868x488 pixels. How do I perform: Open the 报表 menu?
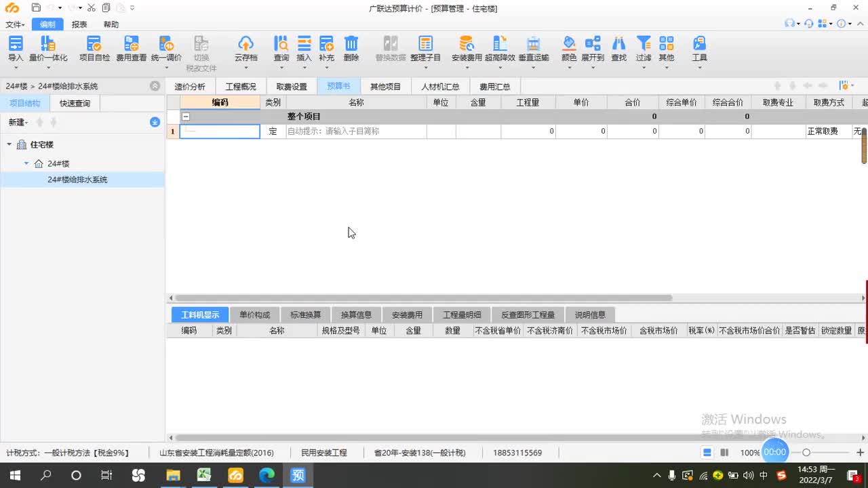click(x=79, y=24)
